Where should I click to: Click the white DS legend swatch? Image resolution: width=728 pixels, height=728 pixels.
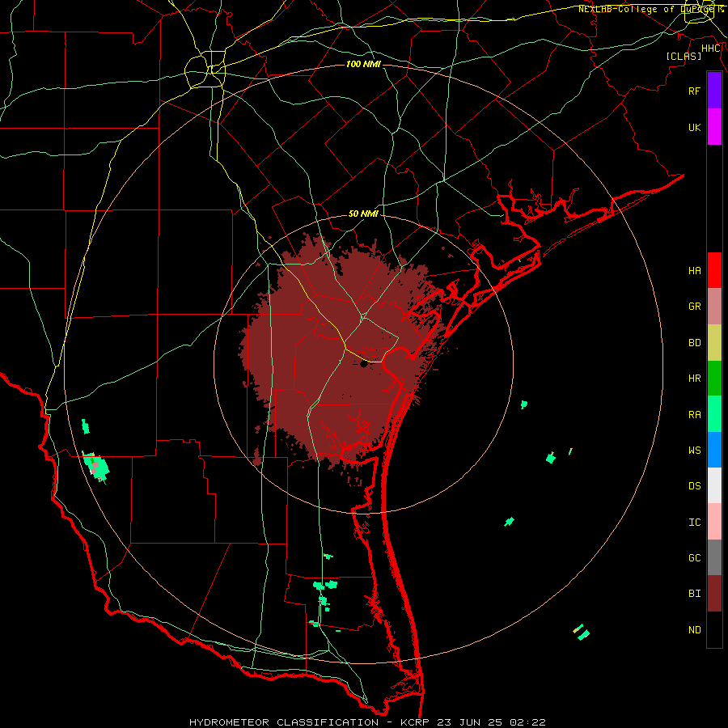714,485
